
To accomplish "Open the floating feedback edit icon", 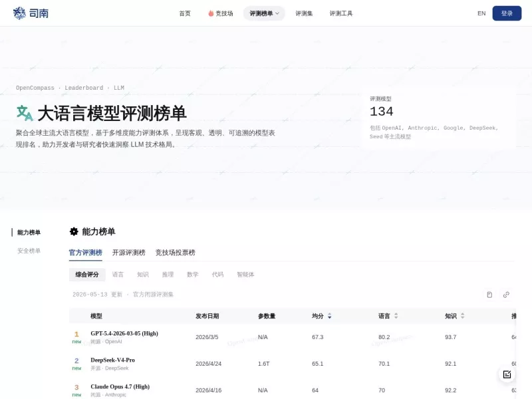I will (x=507, y=374).
